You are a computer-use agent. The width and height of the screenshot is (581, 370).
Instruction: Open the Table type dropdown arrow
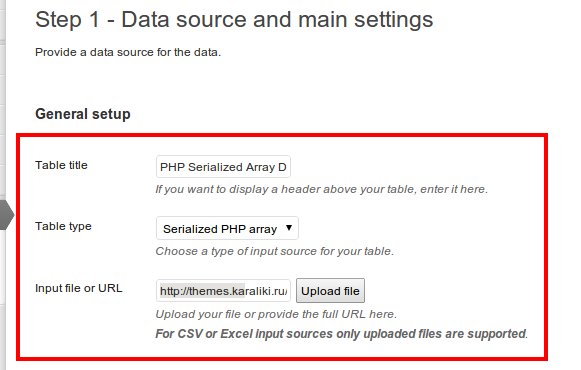point(289,228)
